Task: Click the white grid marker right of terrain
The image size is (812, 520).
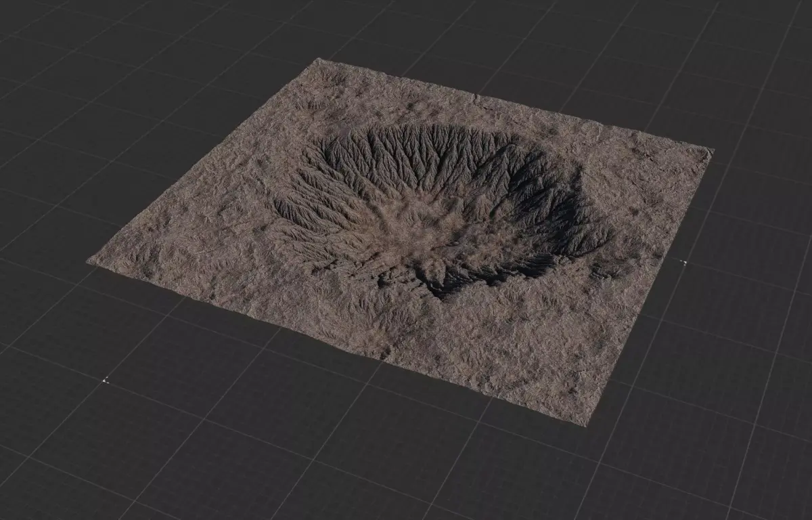Action: point(685,262)
